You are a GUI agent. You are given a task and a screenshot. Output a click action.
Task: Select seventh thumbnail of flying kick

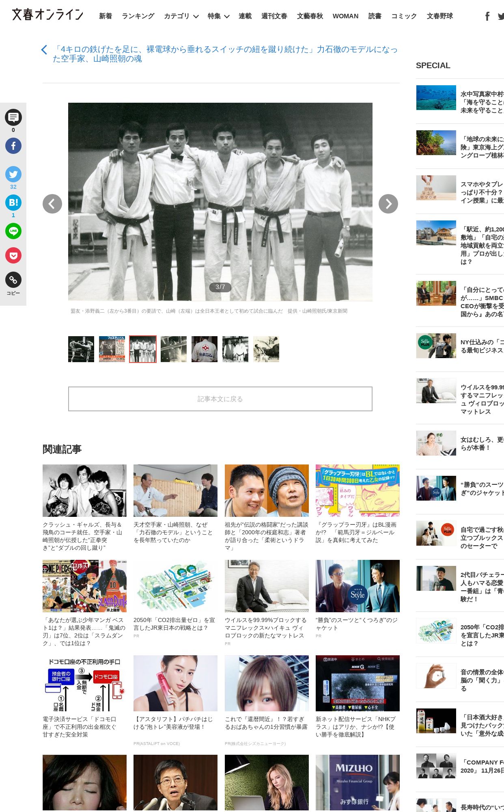pos(266,349)
